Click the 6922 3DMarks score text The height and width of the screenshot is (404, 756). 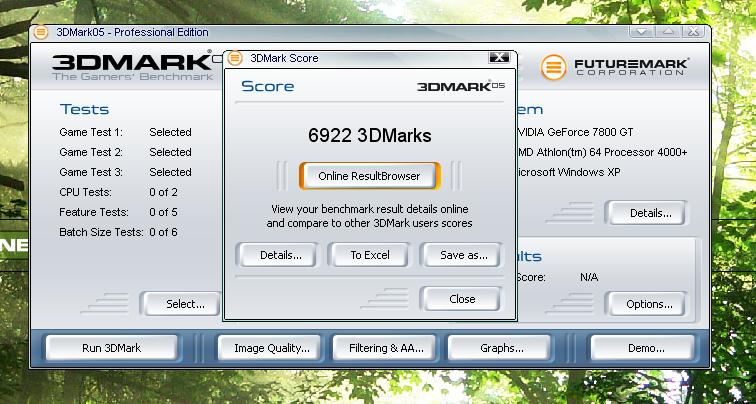pyautogui.click(x=369, y=136)
